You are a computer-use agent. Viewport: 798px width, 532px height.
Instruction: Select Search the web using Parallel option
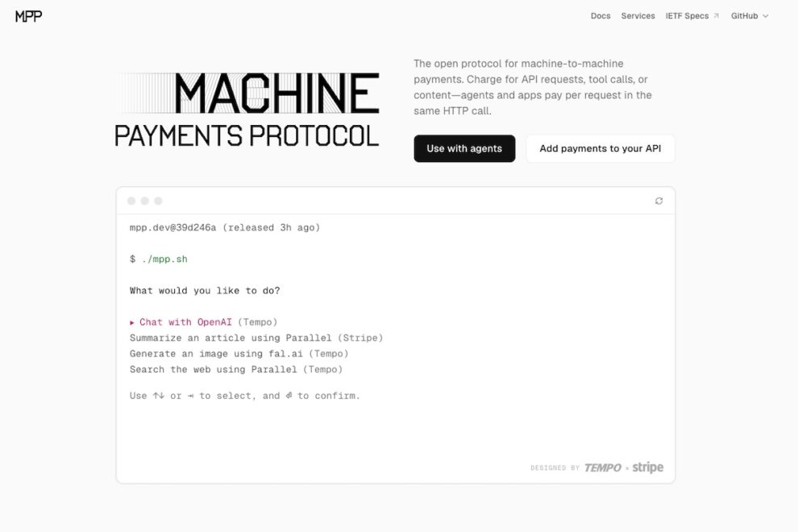click(236, 369)
